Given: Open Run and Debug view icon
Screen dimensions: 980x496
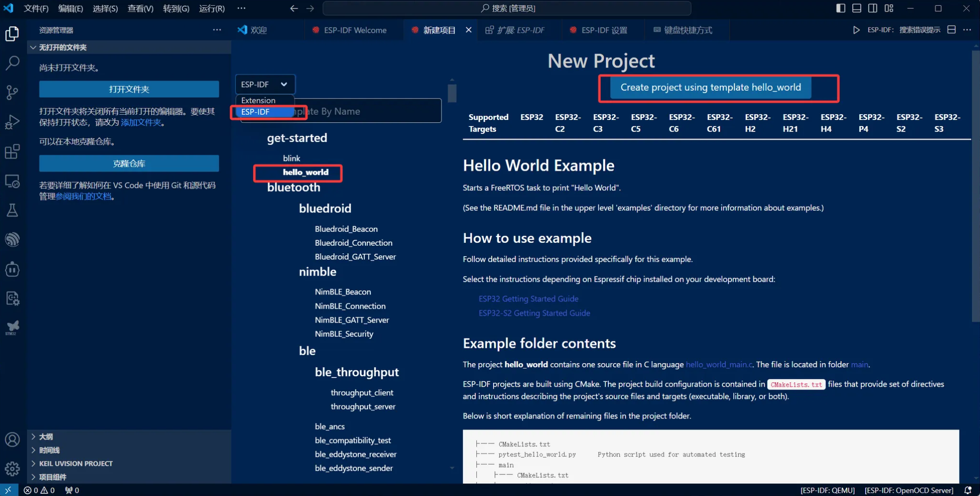Looking at the screenshot, I should tap(12, 122).
